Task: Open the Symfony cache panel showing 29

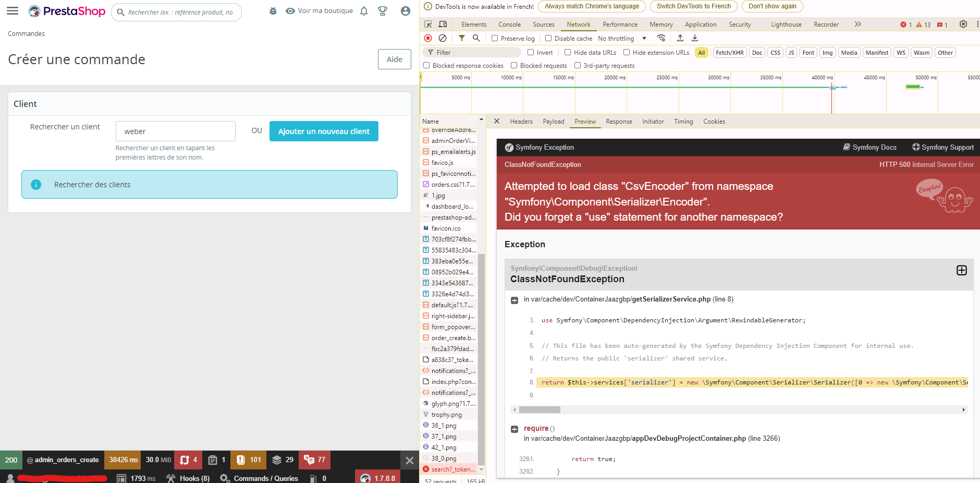Action: pyautogui.click(x=283, y=460)
